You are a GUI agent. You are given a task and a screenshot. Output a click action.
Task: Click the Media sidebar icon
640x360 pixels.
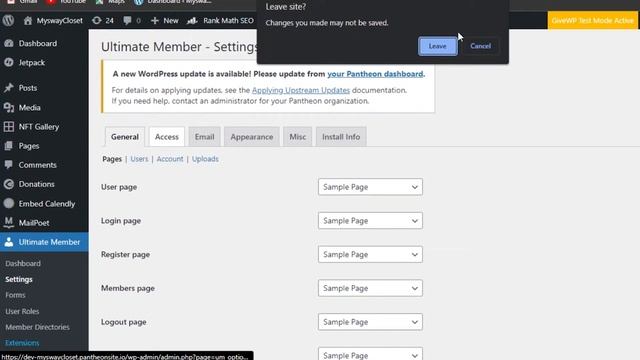9,107
